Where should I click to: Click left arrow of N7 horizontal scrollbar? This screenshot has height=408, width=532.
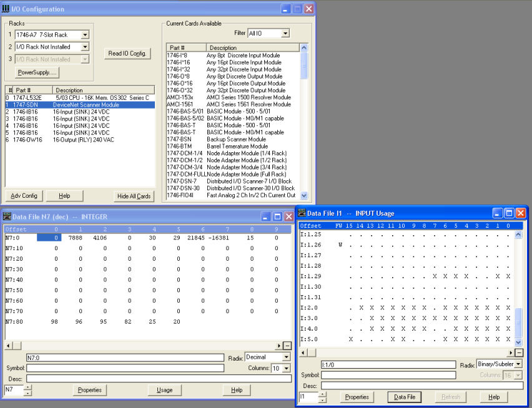(9, 346)
